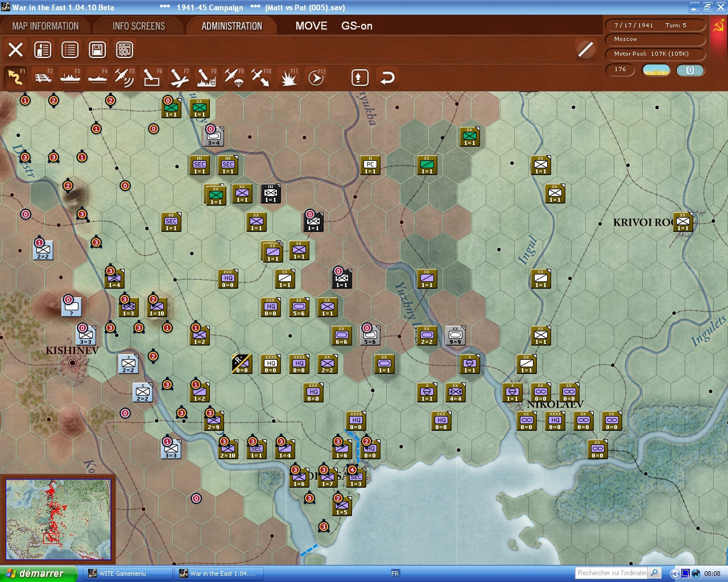Click the diagonal slash round button

point(585,49)
